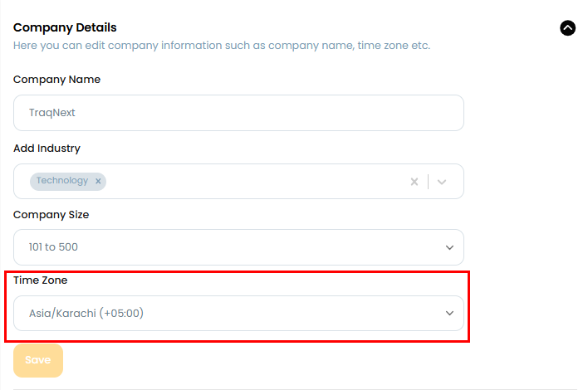Screen dimensions: 588x390
Task: Expand the Add Industry dropdown arrow
Action: (442, 182)
